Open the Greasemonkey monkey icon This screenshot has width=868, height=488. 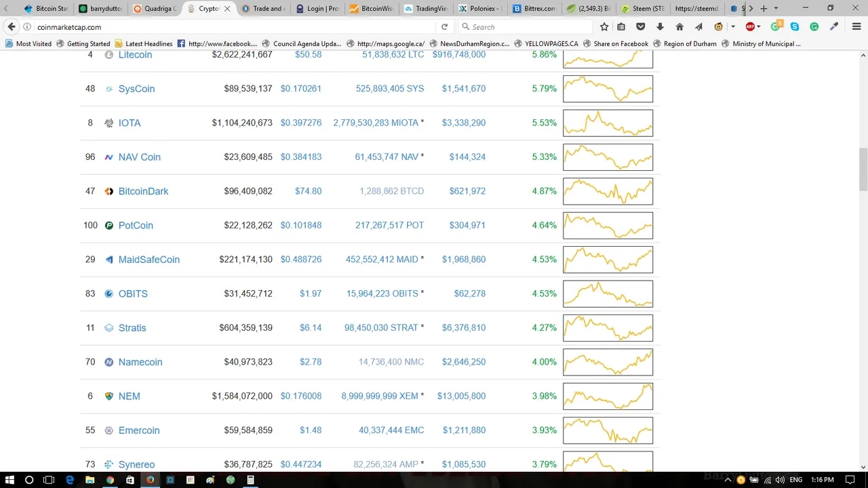(x=719, y=27)
